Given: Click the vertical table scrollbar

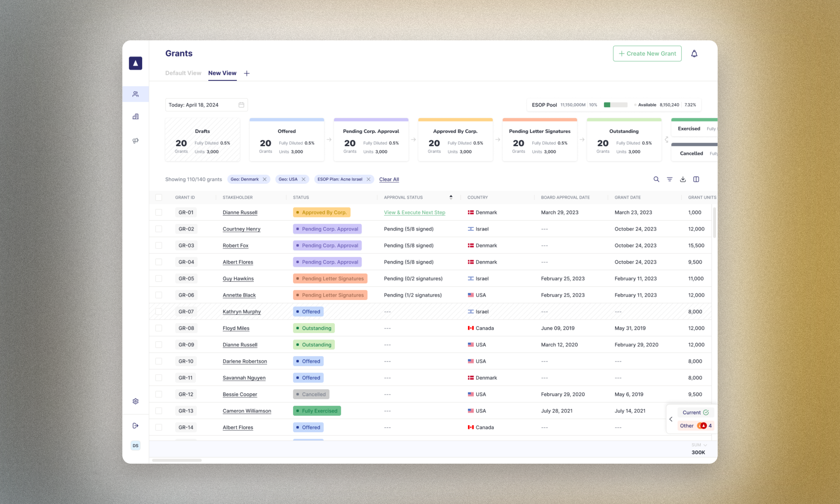Looking at the screenshot, I should point(714,223).
